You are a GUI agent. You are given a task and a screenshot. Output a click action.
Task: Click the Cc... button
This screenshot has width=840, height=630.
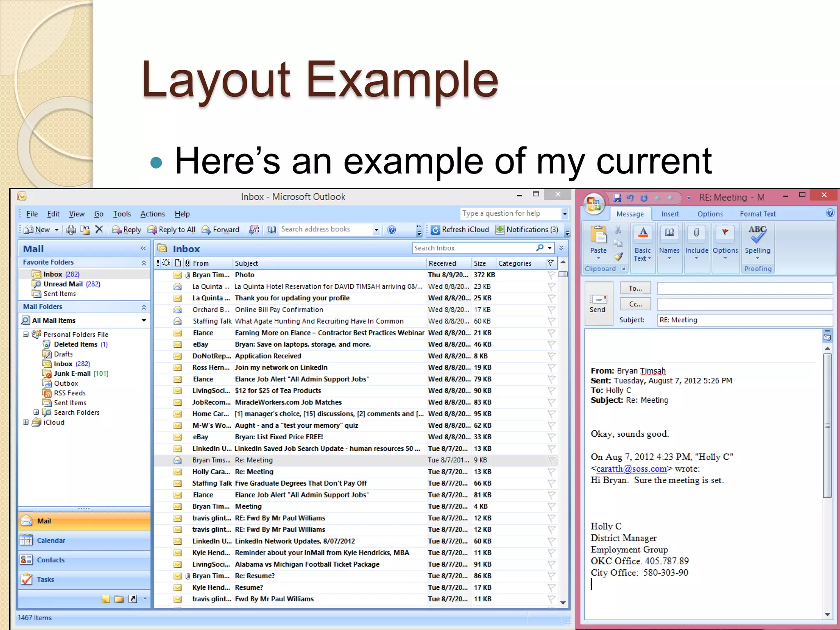pyautogui.click(x=635, y=304)
